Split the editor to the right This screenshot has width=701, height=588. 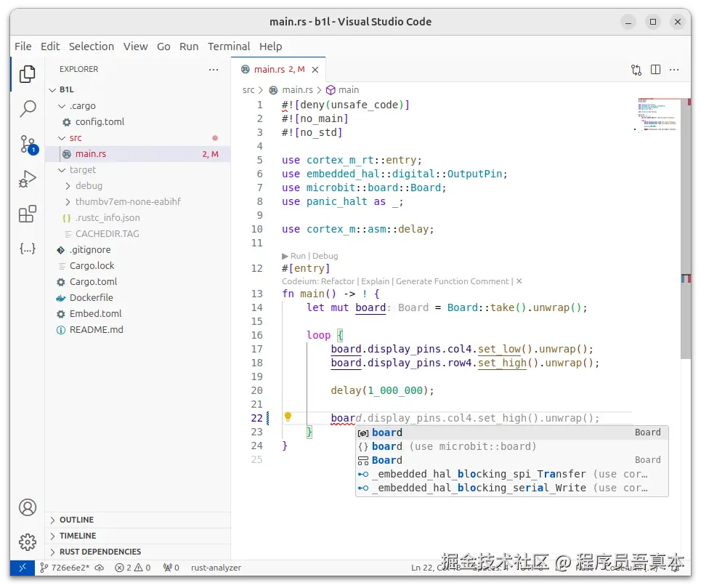tap(655, 70)
